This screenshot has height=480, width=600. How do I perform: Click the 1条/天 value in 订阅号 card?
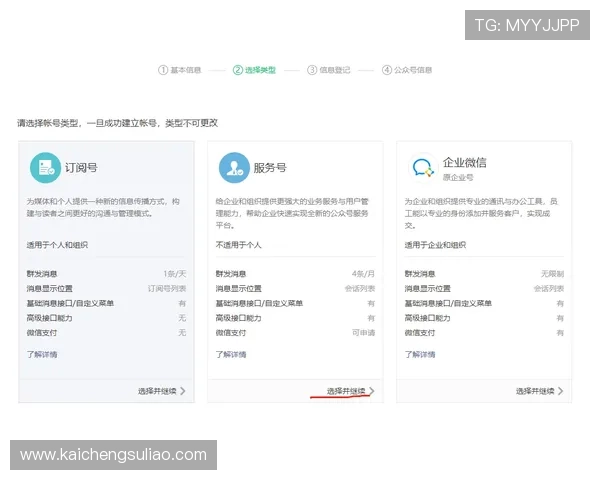click(x=174, y=274)
